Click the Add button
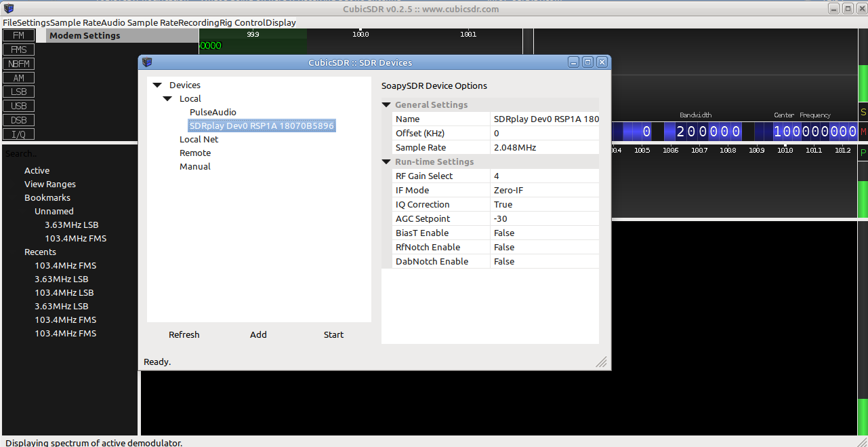 258,334
